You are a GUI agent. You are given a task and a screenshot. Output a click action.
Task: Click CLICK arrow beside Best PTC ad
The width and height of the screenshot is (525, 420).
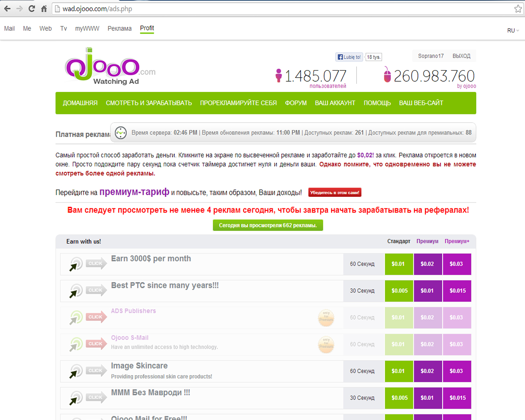tap(96, 290)
